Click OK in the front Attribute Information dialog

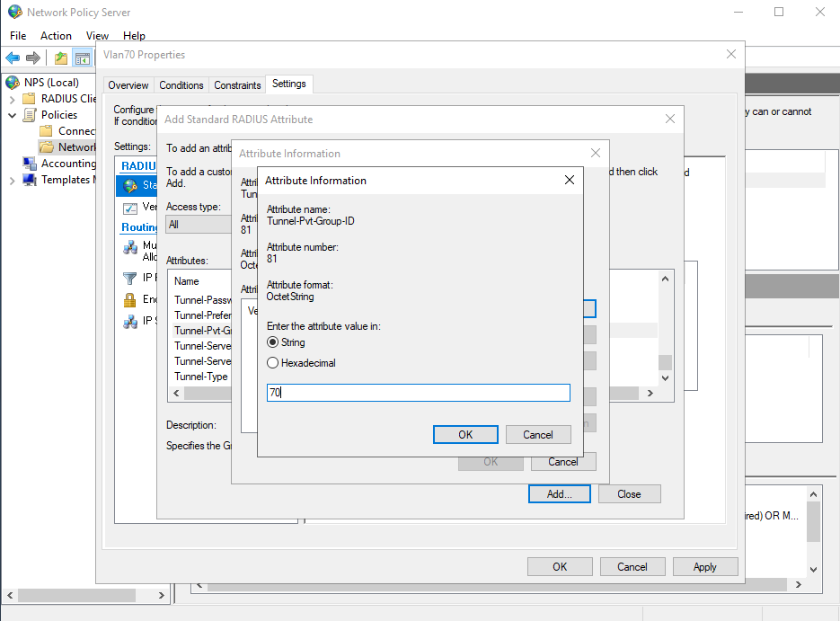click(465, 435)
